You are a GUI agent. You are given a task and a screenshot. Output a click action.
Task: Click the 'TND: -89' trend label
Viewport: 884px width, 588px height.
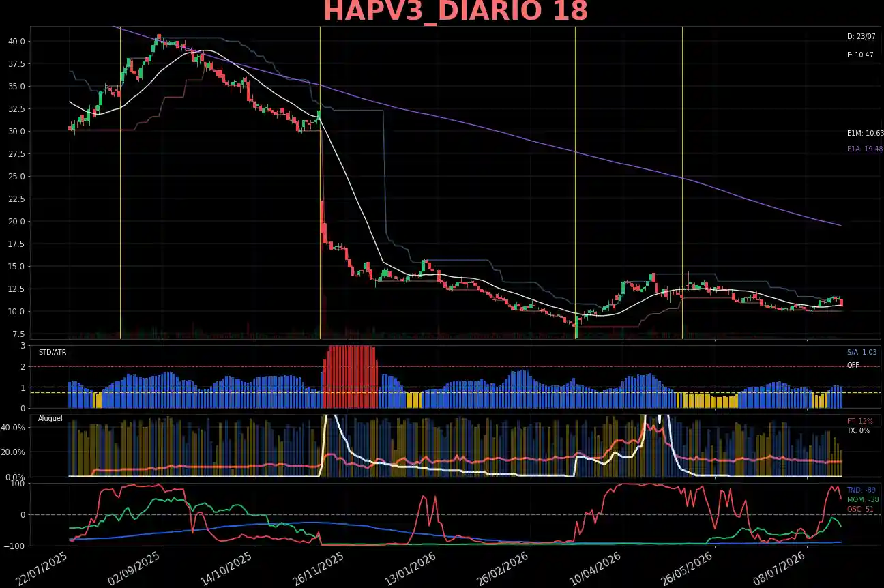click(x=861, y=490)
